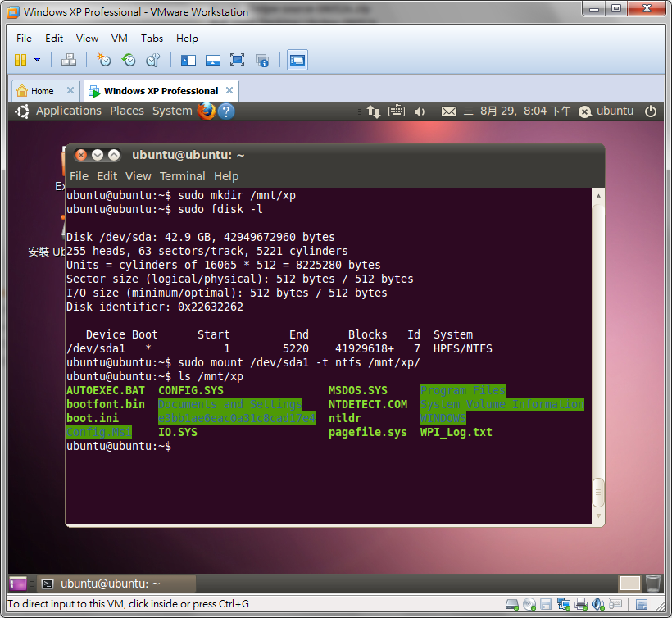Open VMware Edit menu
The width and height of the screenshot is (672, 618).
(54, 39)
